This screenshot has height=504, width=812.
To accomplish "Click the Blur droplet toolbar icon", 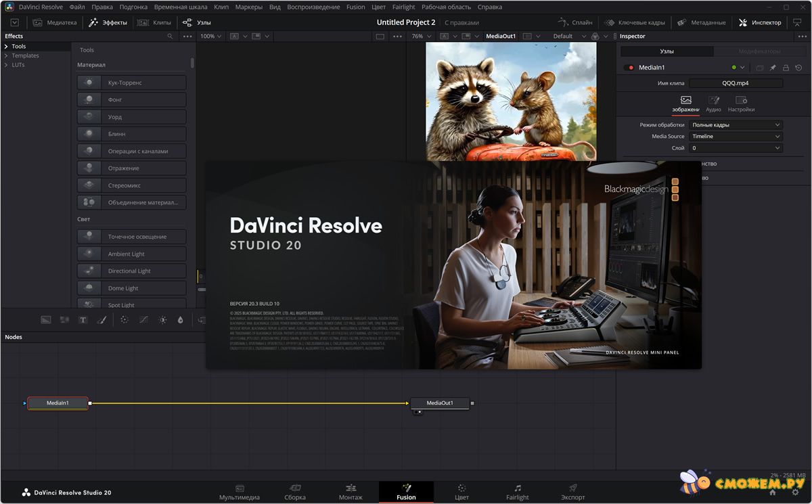I will click(x=181, y=320).
